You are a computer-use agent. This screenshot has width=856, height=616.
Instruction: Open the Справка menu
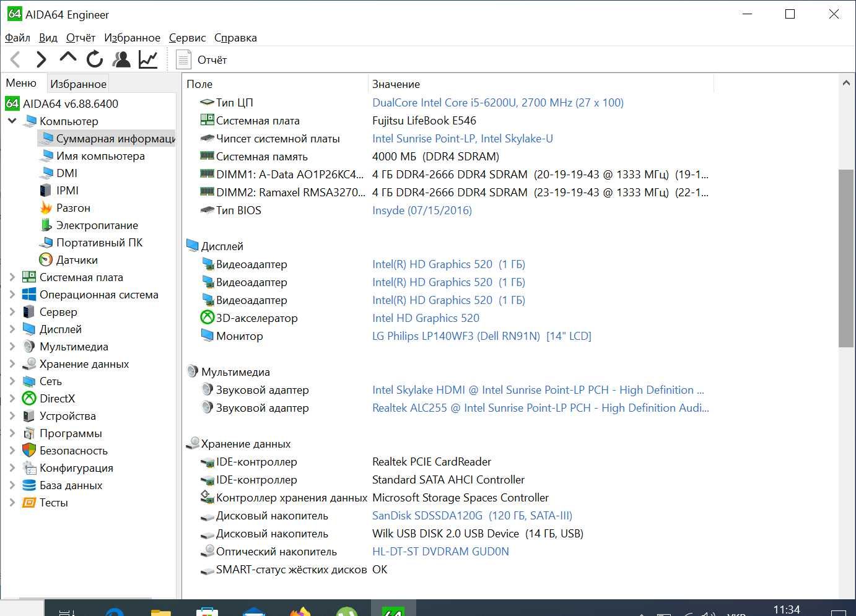point(235,38)
